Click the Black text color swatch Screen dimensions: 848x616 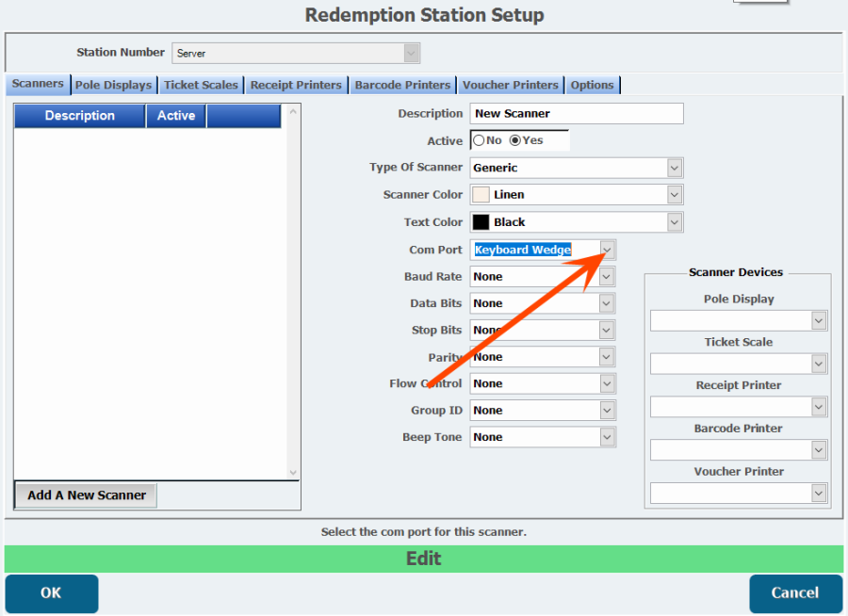481,222
